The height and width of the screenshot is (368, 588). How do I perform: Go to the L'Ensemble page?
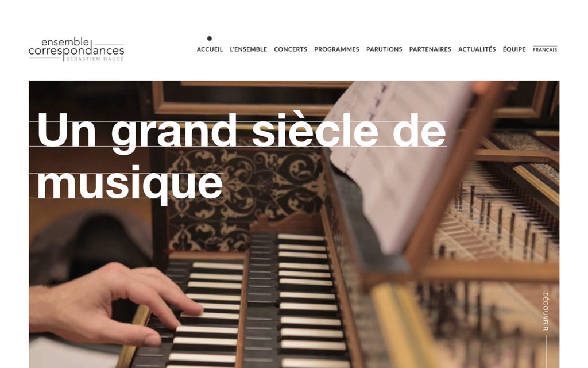point(248,49)
